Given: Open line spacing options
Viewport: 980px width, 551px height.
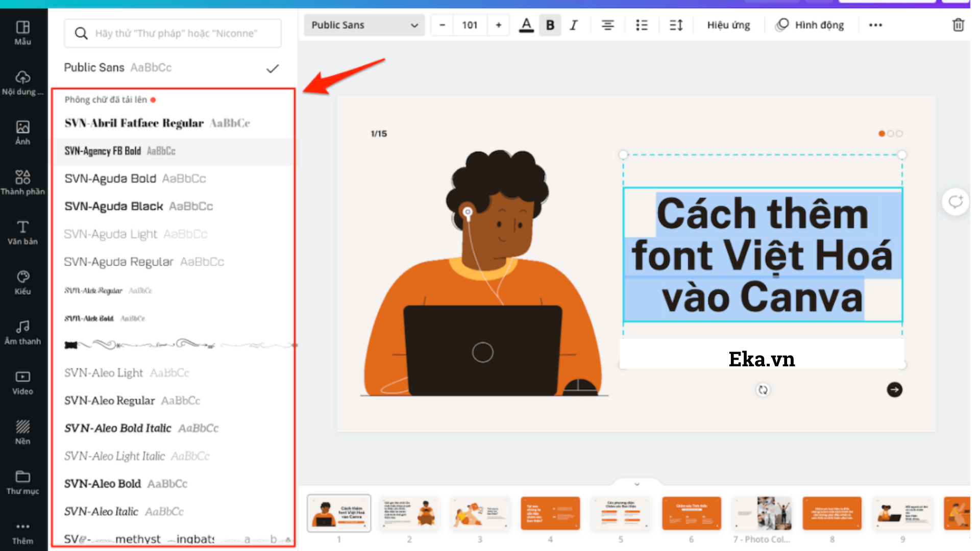Looking at the screenshot, I should 676,25.
